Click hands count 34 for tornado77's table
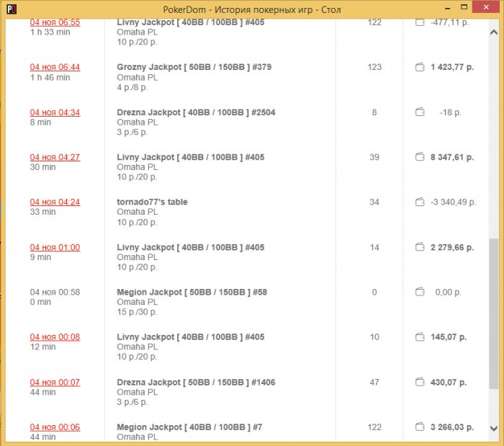 [374, 202]
